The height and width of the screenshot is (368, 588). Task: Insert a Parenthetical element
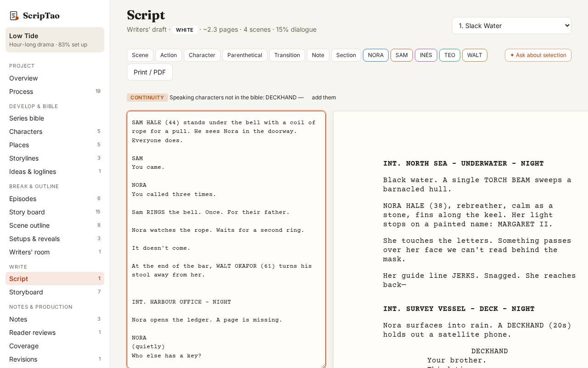tap(245, 55)
